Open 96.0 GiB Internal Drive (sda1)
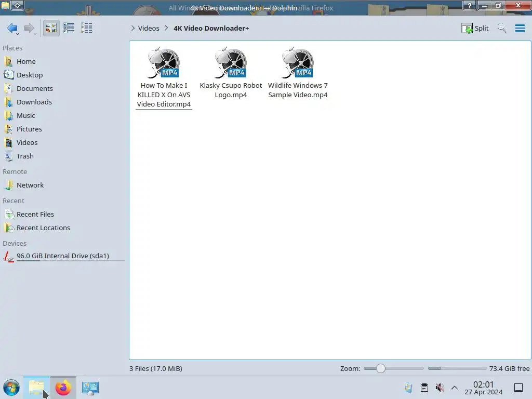 [x=64, y=257]
